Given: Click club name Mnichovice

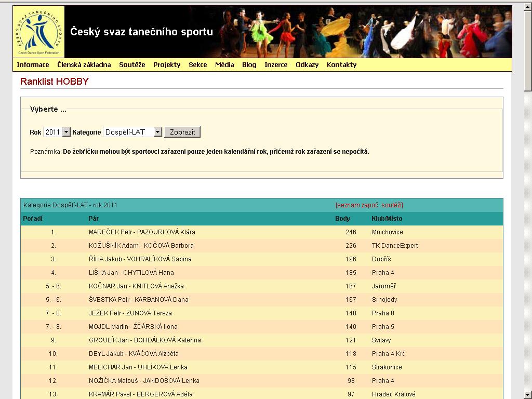Looking at the screenshot, I should tap(388, 232).
